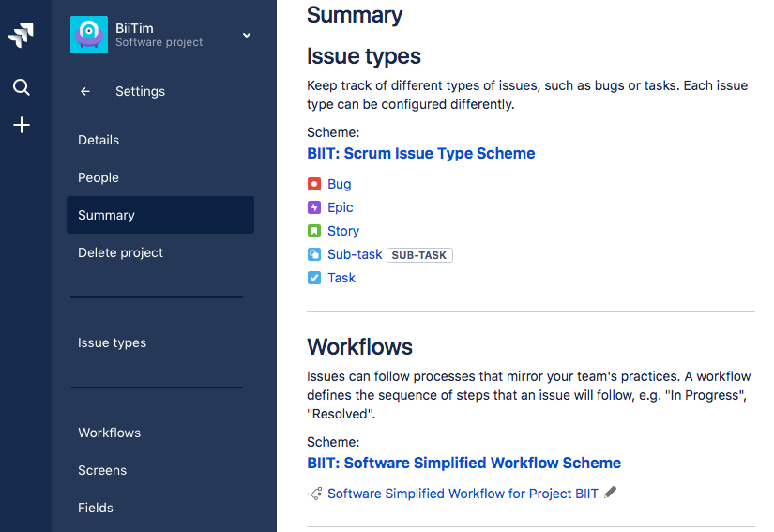Click the SUB-TASK label badge
774x532 pixels.
pyautogui.click(x=419, y=255)
